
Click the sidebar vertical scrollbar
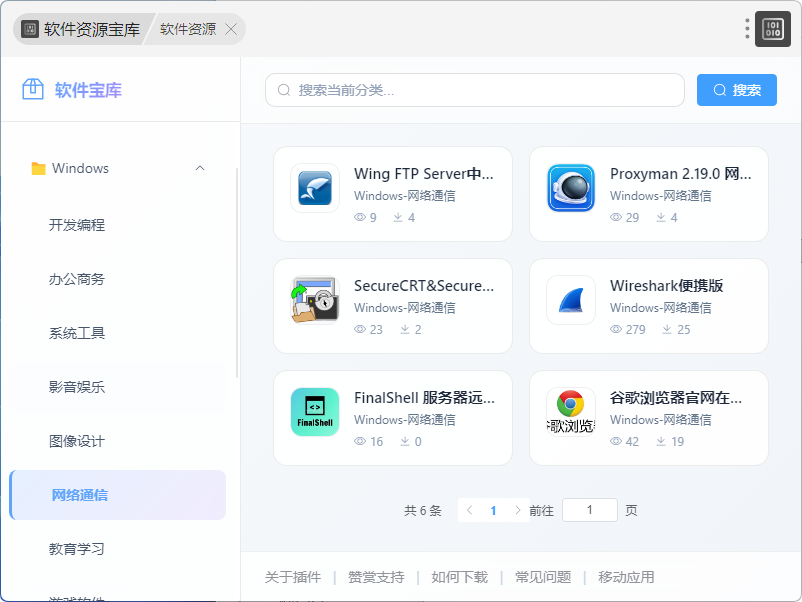click(237, 273)
